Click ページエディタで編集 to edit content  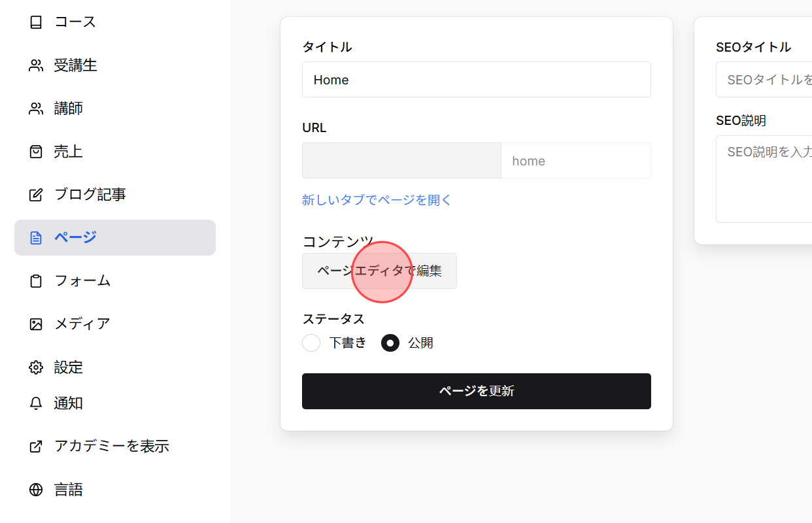(379, 271)
